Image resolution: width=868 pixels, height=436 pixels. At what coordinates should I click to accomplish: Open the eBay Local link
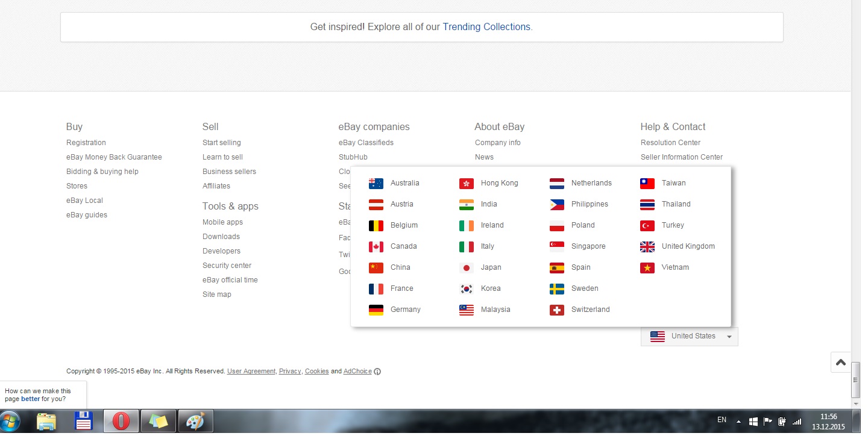(84, 201)
